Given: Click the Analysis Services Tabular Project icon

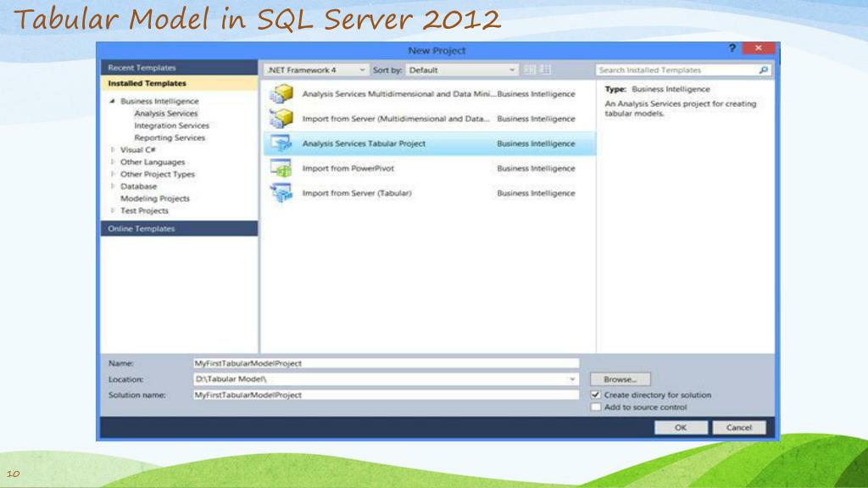Looking at the screenshot, I should click(281, 143).
